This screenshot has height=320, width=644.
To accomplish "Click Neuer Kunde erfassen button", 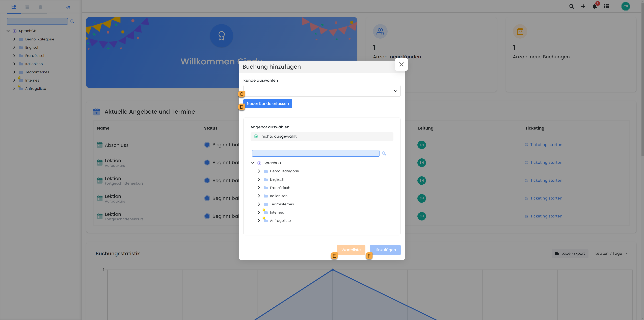I will [x=267, y=104].
